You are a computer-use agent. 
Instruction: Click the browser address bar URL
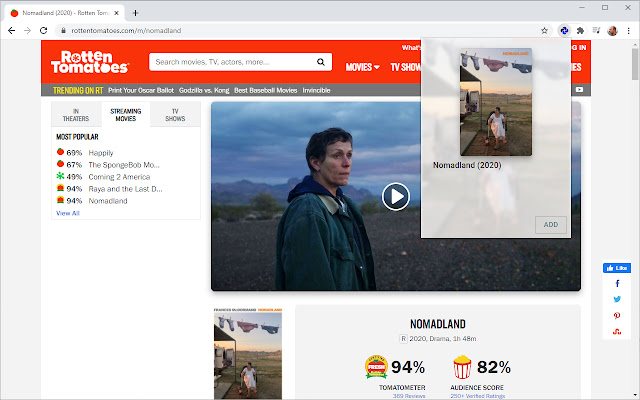[126, 31]
